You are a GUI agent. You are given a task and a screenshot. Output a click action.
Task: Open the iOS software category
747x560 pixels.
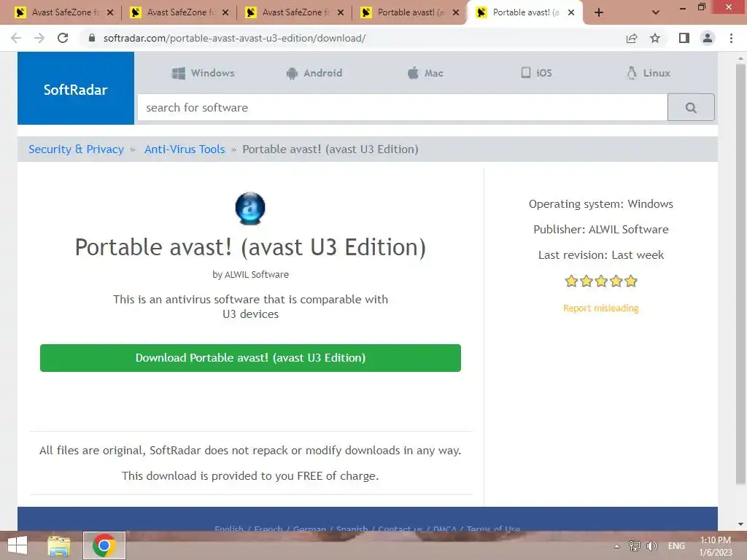click(x=536, y=73)
